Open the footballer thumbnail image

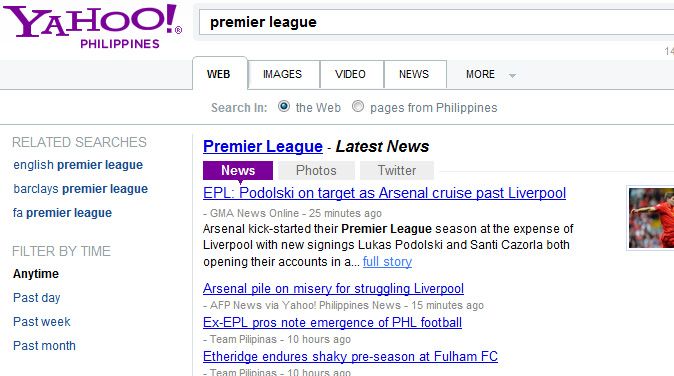[651, 218]
